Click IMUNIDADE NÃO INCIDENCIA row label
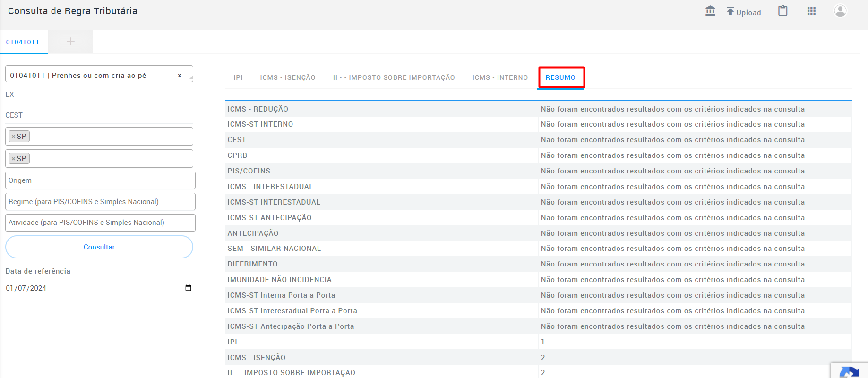Viewport: 868px width, 378px height. click(280, 280)
